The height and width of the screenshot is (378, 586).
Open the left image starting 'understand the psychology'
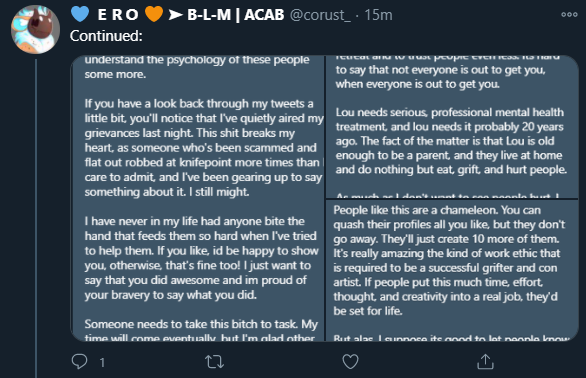(x=198, y=198)
